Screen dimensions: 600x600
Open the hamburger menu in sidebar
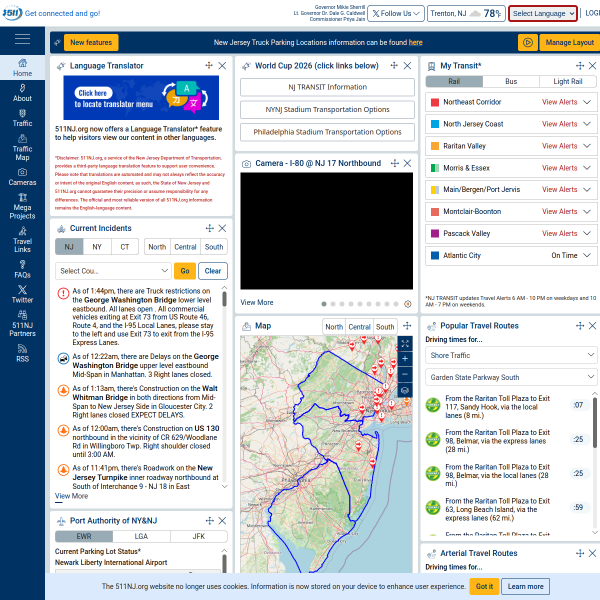[22, 39]
